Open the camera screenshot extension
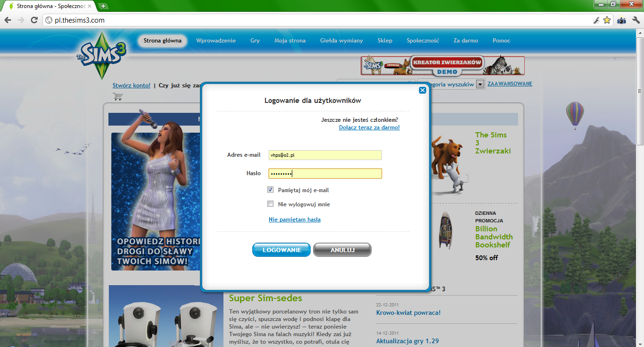This screenshot has height=347, width=644. pos(622,20)
